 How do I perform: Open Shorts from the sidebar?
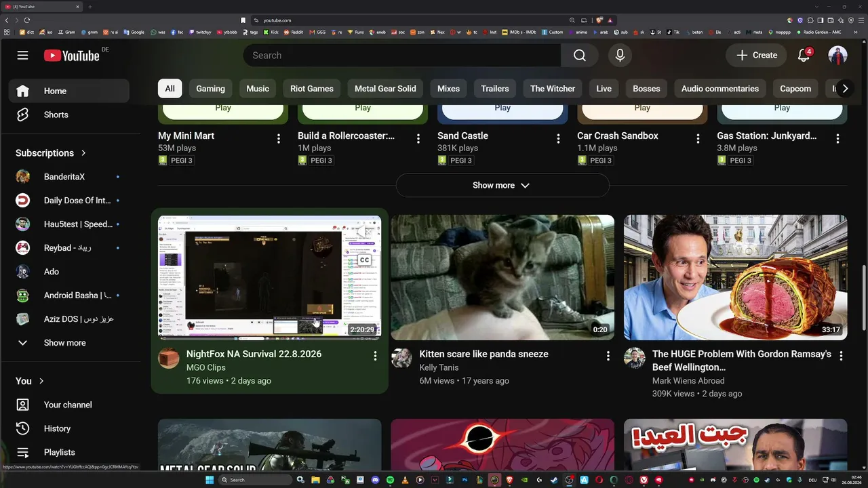[x=68, y=115]
